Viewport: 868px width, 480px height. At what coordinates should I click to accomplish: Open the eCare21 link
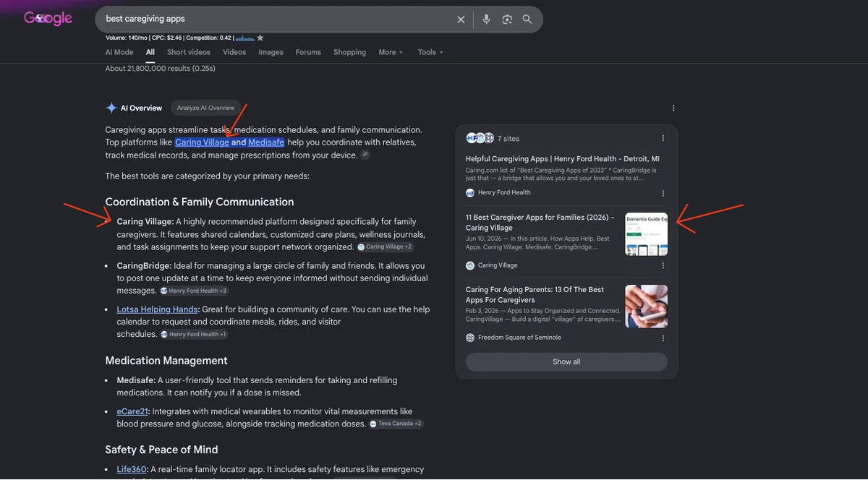(133, 411)
